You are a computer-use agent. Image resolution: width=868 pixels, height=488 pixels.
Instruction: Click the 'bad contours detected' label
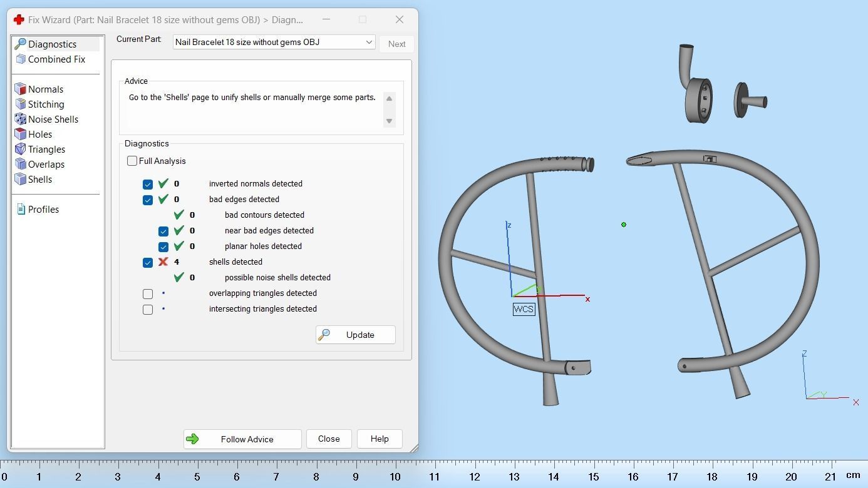(x=264, y=215)
